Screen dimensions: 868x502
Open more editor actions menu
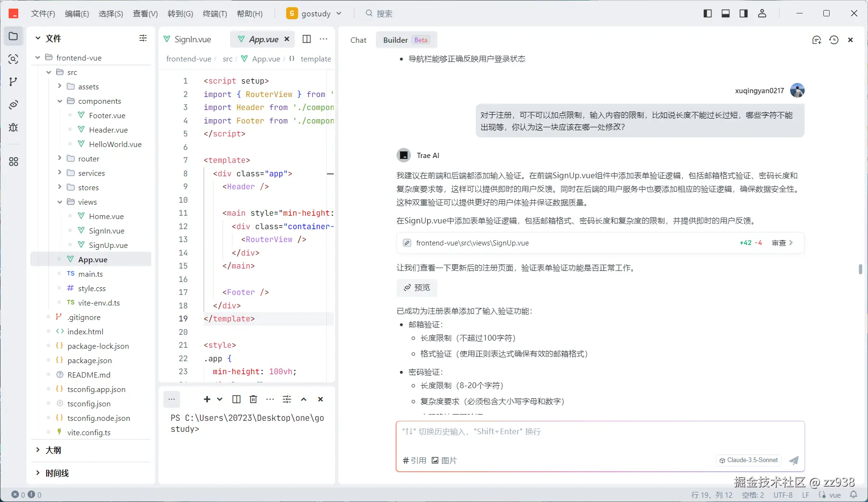(324, 39)
